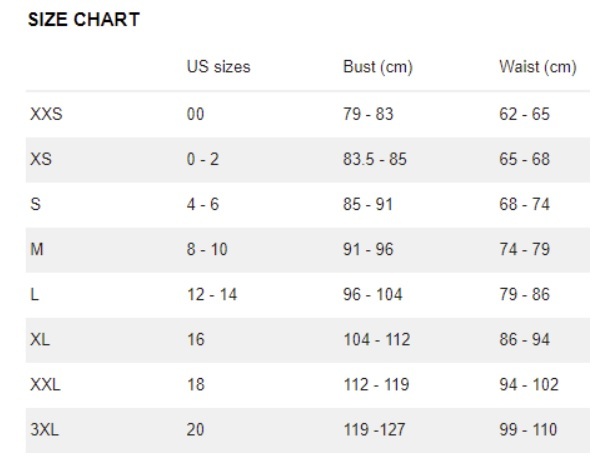The image size is (615, 472).
Task: Click the L size row label
Action: tap(35, 295)
